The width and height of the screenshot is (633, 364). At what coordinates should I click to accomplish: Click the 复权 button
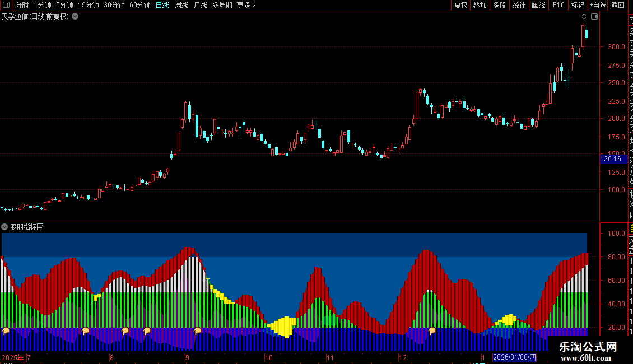click(x=460, y=5)
